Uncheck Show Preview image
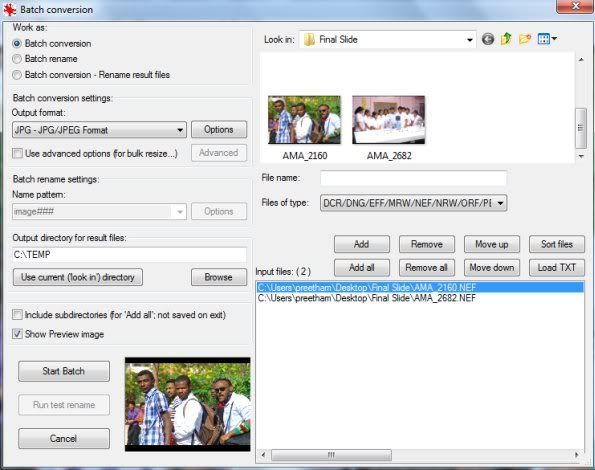 (x=17, y=334)
